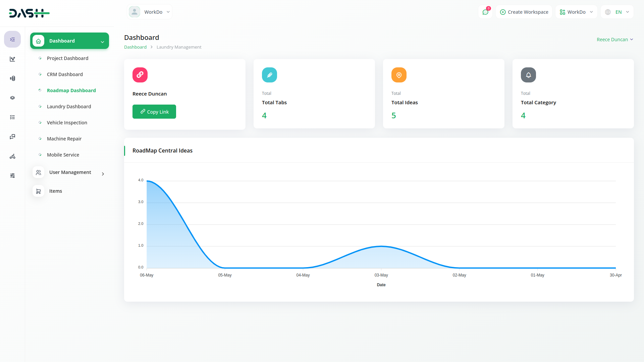
Task: Click the sidebar collapse menu icon
Action: coord(12,40)
